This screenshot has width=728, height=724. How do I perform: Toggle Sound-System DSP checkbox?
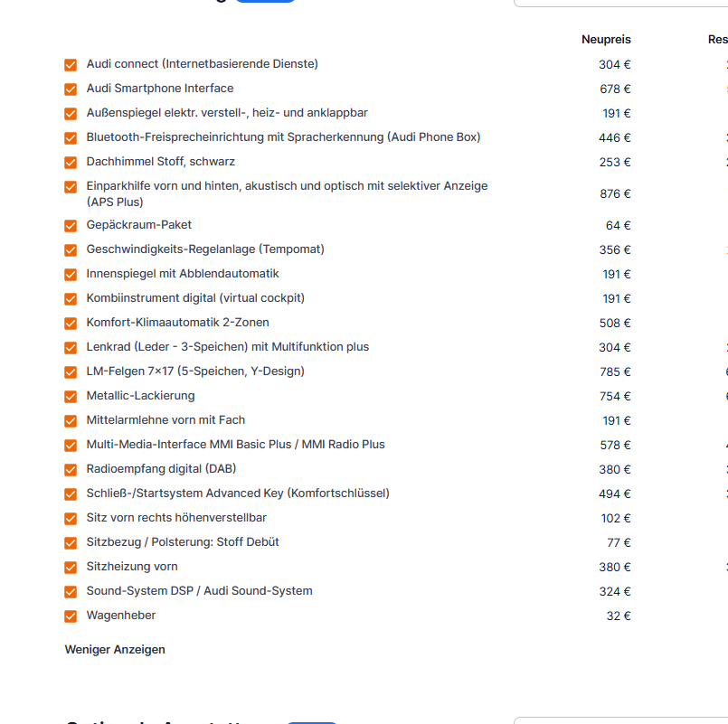point(71,592)
